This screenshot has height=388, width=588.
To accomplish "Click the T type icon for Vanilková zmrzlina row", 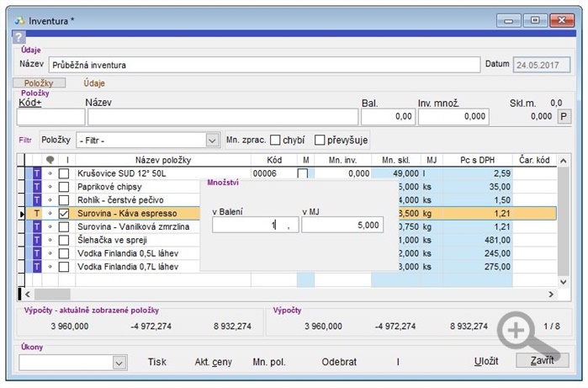I will coord(37,226).
